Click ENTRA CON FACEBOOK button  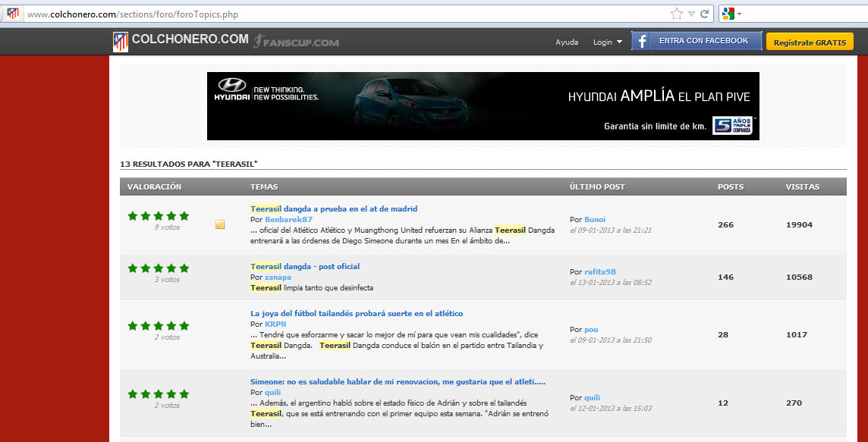click(x=697, y=41)
